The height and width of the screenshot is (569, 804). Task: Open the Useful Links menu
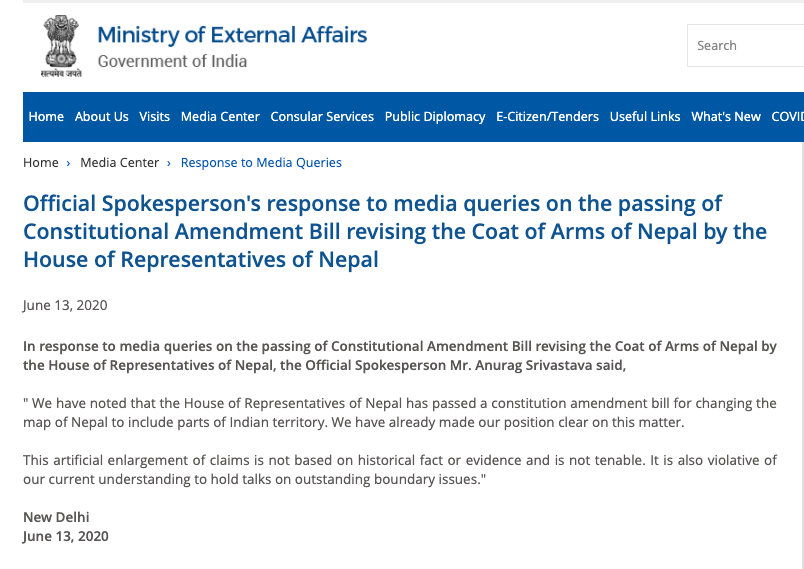(x=645, y=117)
